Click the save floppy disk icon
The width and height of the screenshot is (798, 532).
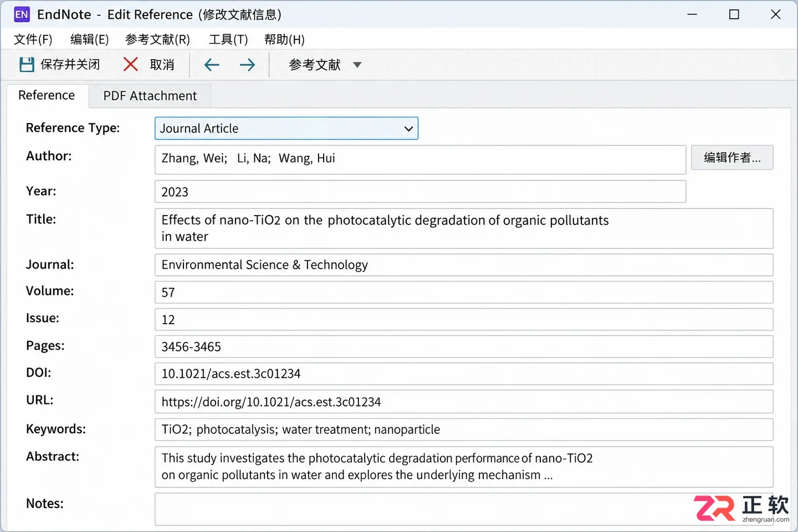tap(27, 65)
